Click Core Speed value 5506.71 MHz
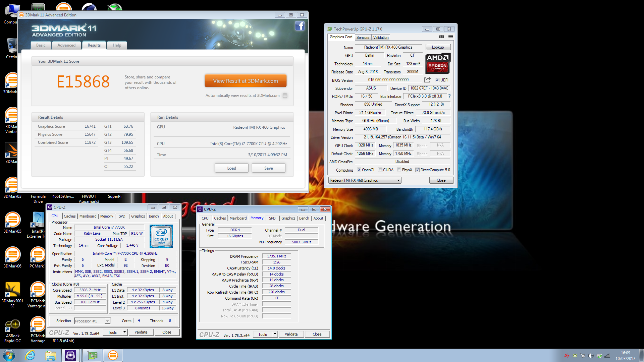The image size is (644, 362). click(90, 290)
